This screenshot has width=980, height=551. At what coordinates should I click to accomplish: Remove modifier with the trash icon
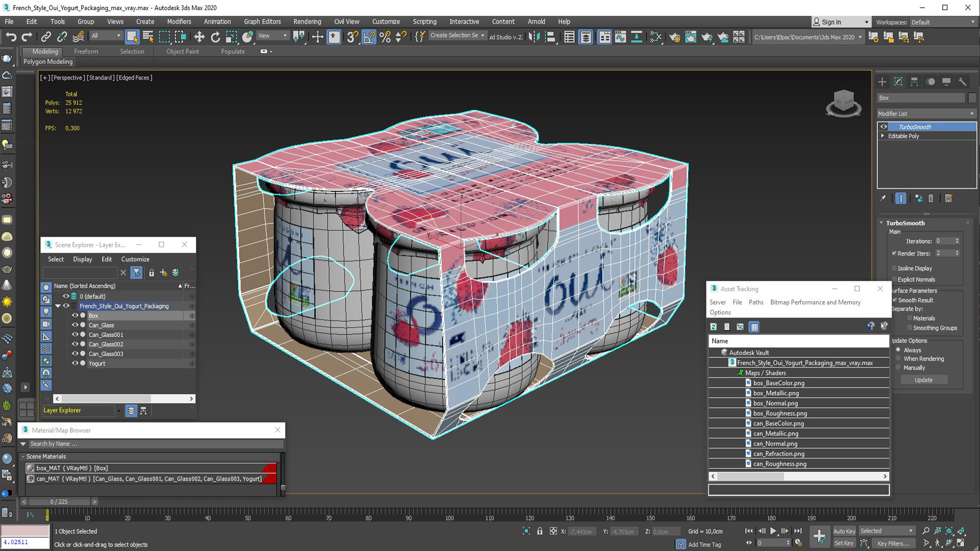930,198
